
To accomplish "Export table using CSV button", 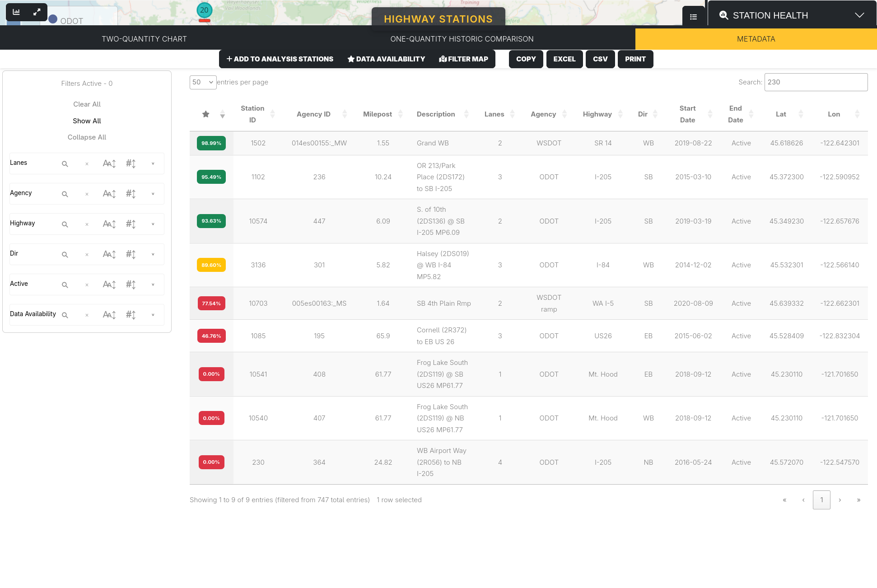I will [600, 59].
